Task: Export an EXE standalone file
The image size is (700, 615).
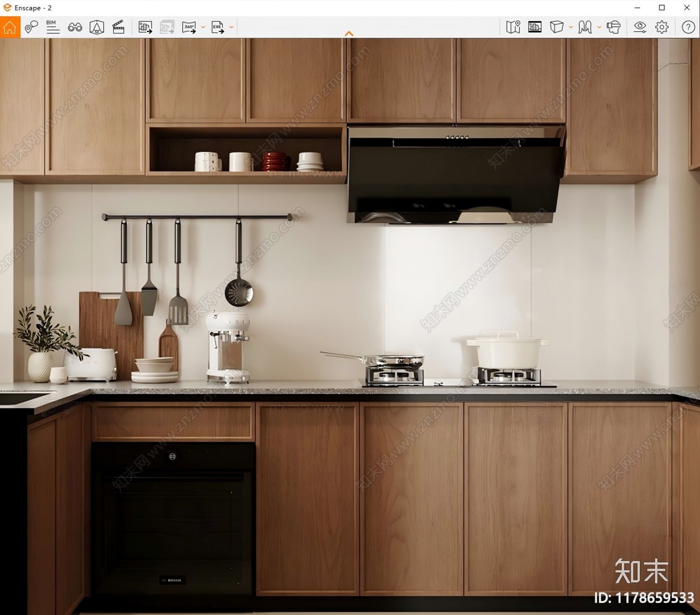Action: [218, 27]
